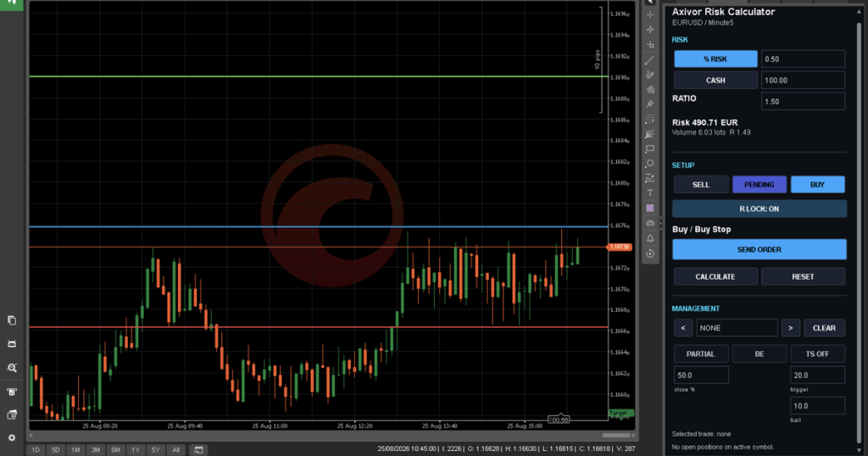
Task: Select the Fibonacci fan tool
Action: coord(650,134)
